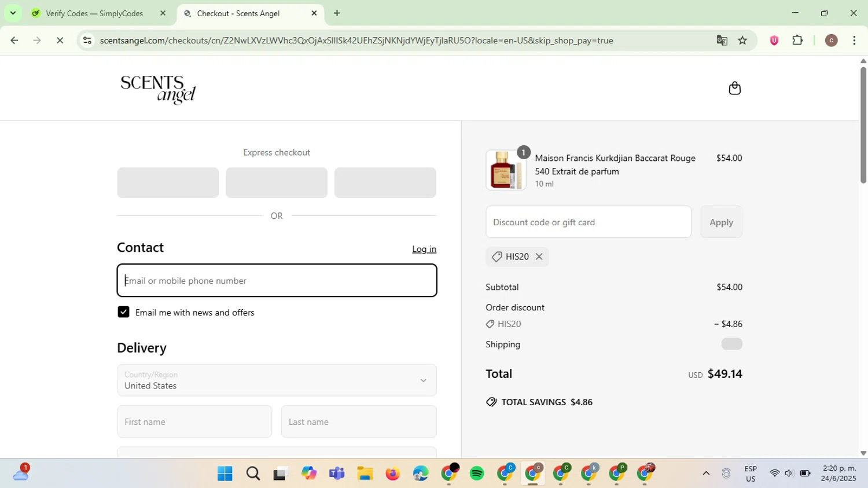This screenshot has height=488, width=868.
Task: Click the Baccarat Rouge 540 product thumbnail
Action: [x=506, y=170]
